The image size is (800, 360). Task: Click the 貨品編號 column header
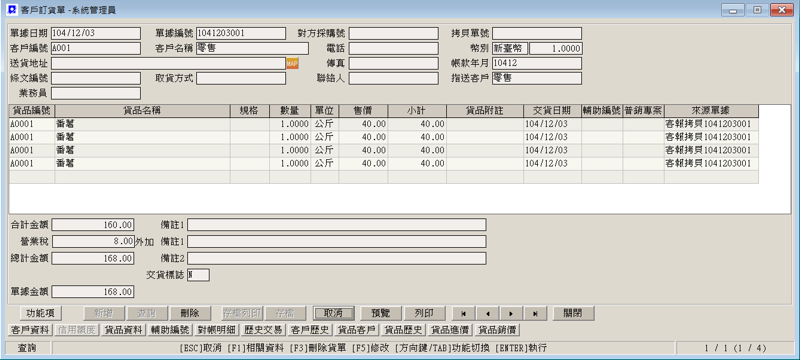click(x=32, y=111)
